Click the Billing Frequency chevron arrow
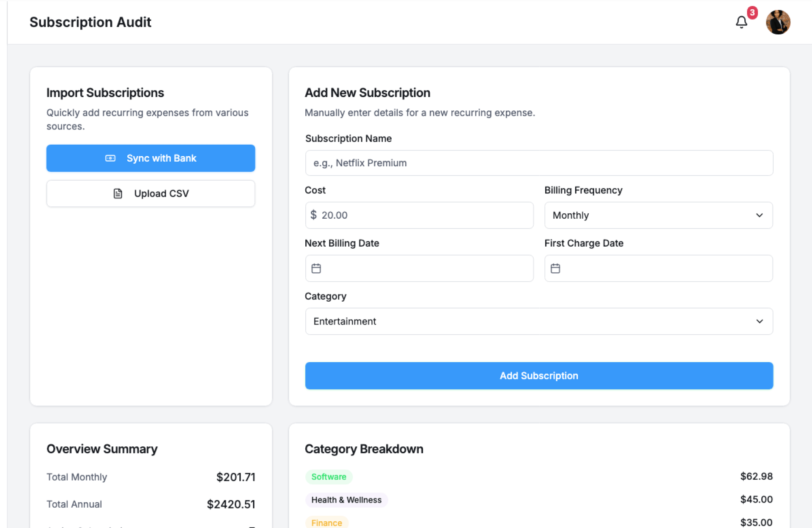The width and height of the screenshot is (812, 528). pyautogui.click(x=760, y=215)
